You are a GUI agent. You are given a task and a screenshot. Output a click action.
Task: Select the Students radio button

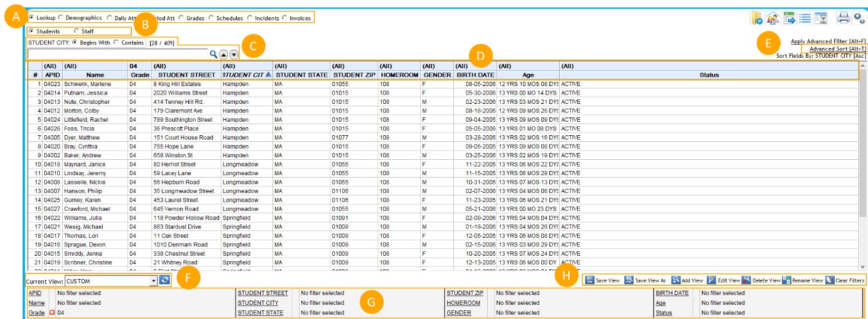32,31
